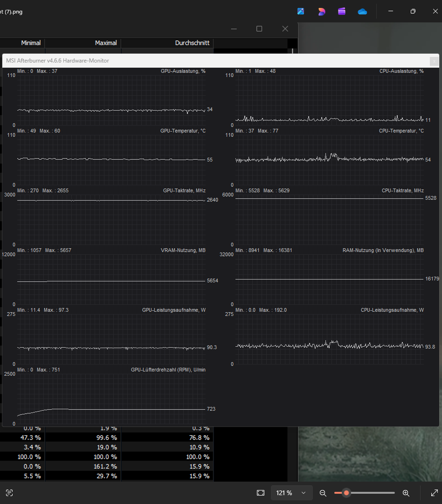Toggle the fit-to-window view control

(x=261, y=493)
